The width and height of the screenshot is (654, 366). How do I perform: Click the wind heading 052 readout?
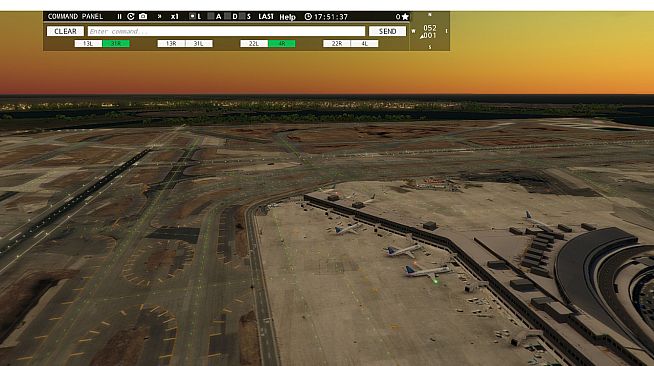430,28
